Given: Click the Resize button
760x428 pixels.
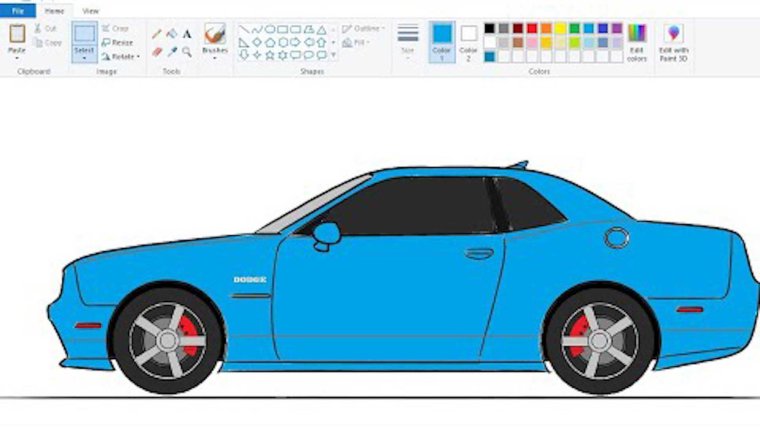Looking at the screenshot, I should pos(117,43).
